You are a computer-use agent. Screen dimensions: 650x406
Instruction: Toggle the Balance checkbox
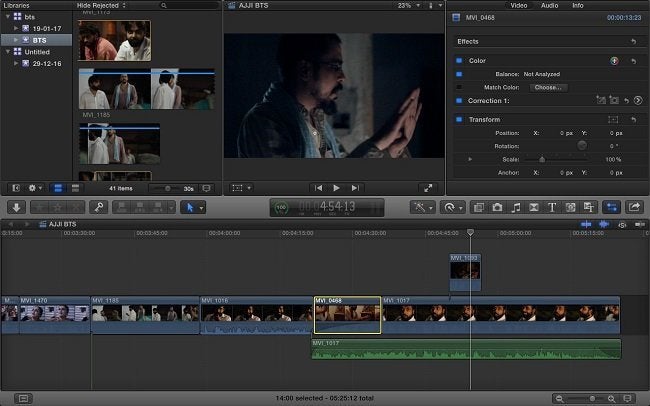click(x=459, y=74)
